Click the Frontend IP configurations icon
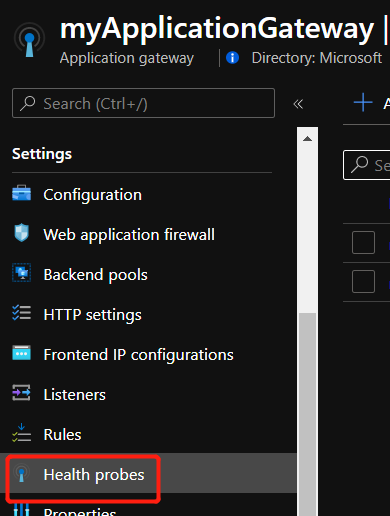This screenshot has height=516, width=390. (x=21, y=353)
